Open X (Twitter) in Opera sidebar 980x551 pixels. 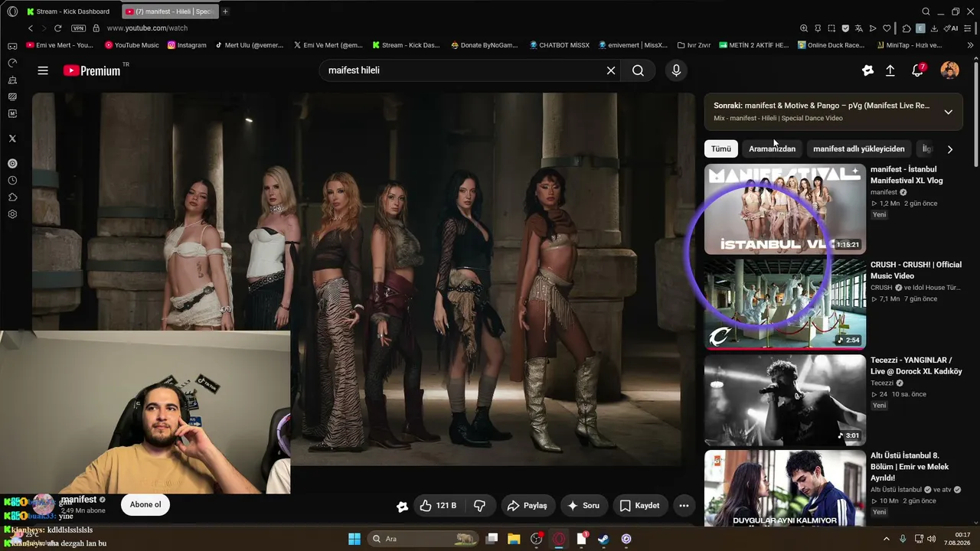[12, 139]
